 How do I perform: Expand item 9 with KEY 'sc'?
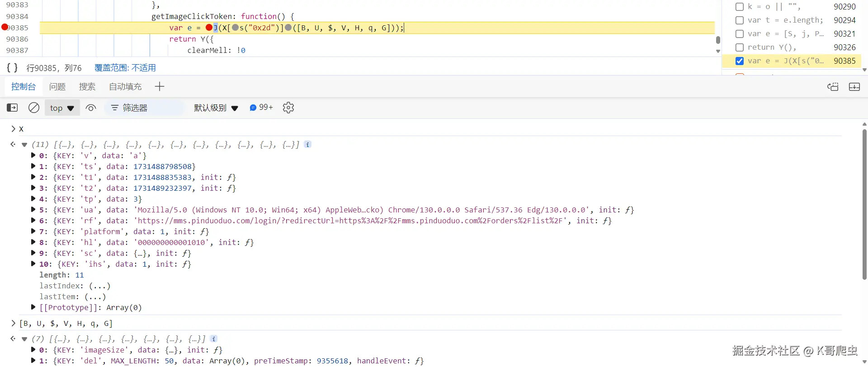[33, 253]
